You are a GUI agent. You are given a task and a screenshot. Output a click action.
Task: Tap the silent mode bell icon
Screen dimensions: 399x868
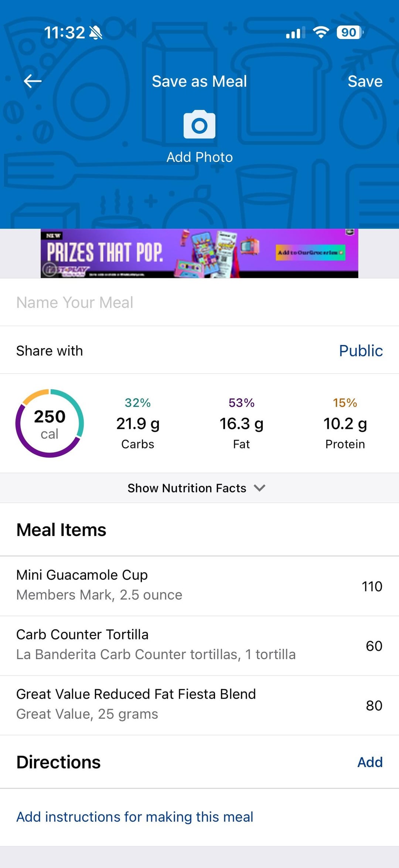[x=96, y=33]
